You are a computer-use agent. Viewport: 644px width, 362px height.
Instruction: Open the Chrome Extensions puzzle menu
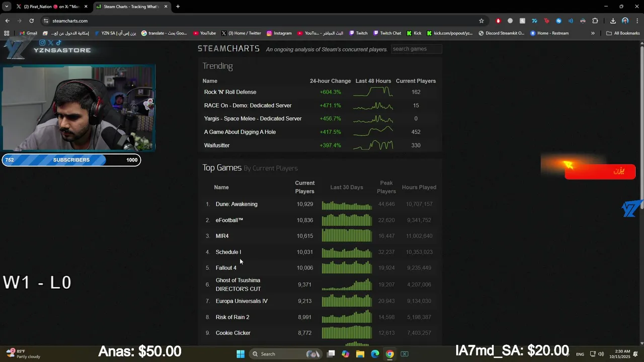(x=595, y=21)
